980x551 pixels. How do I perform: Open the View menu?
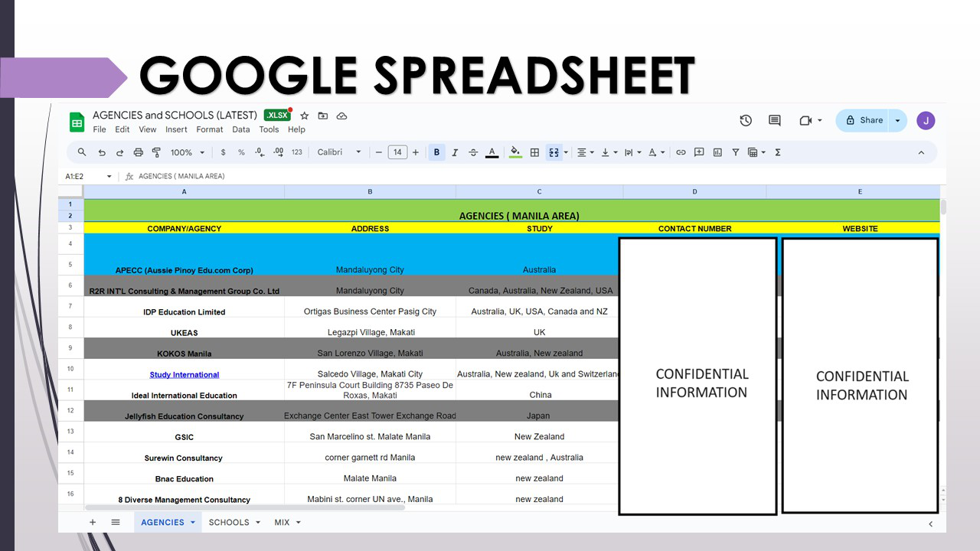(148, 129)
